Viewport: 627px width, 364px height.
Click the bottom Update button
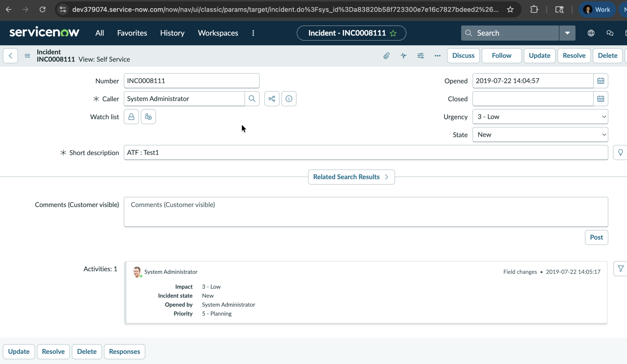pos(19,351)
